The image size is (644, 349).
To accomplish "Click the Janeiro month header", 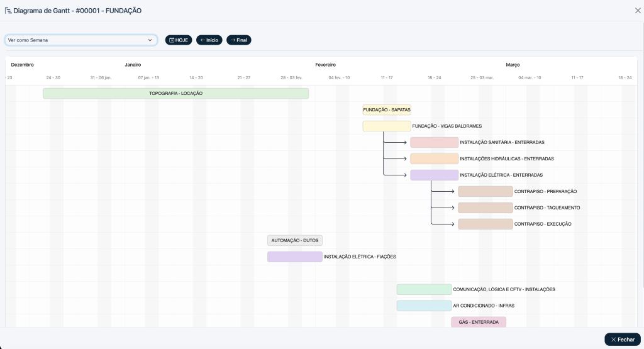I will point(133,65).
